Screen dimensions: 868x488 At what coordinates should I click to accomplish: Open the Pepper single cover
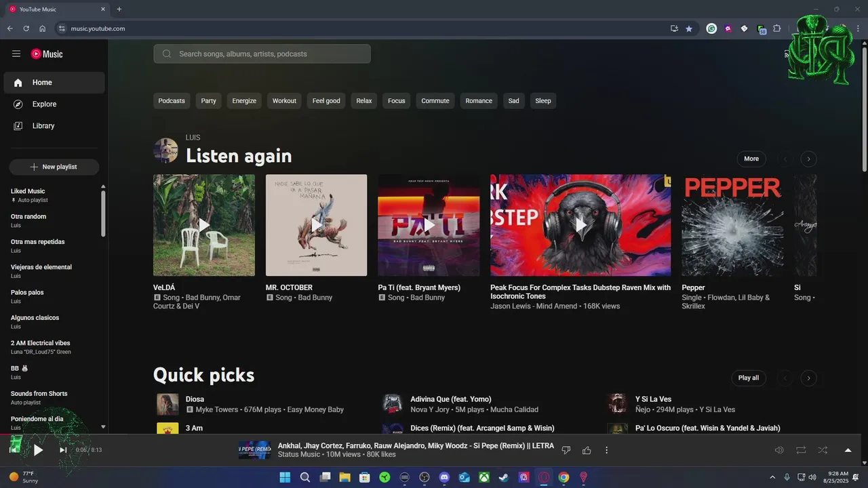pyautogui.click(x=732, y=225)
